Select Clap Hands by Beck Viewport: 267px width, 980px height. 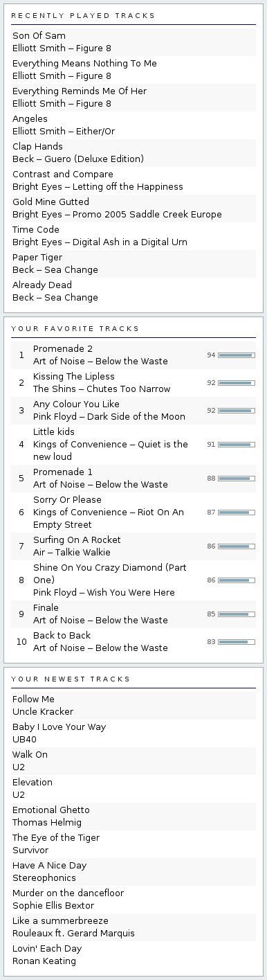tap(37, 146)
